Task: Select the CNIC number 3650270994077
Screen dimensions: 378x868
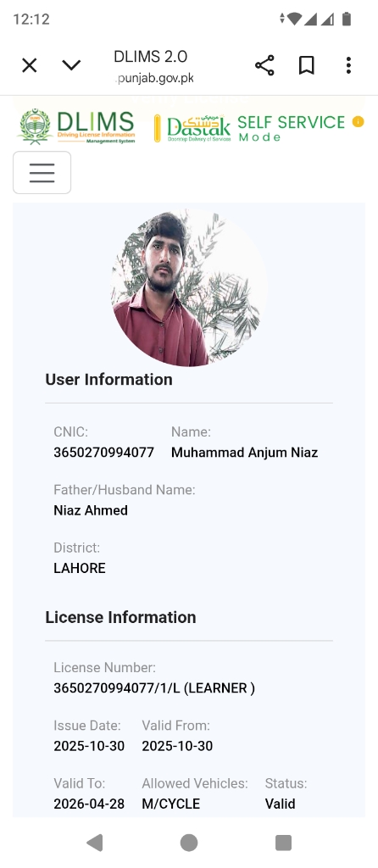Action: (x=103, y=453)
